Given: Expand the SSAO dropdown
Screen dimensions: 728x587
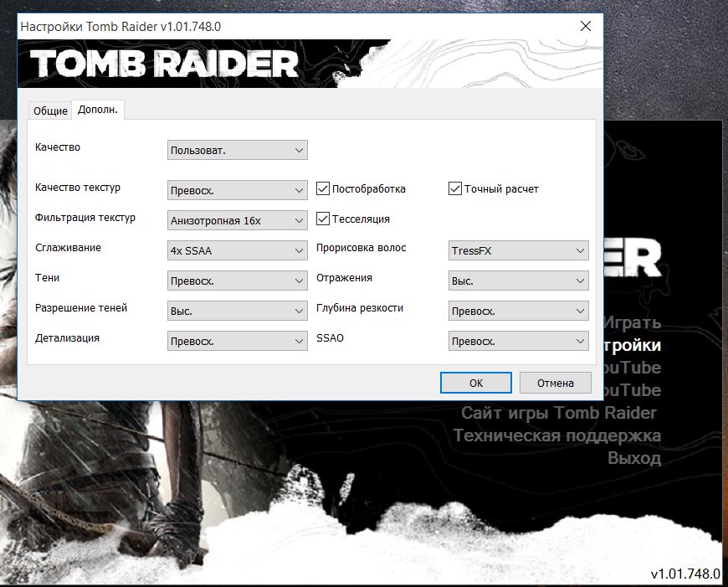Looking at the screenshot, I should click(x=518, y=341).
